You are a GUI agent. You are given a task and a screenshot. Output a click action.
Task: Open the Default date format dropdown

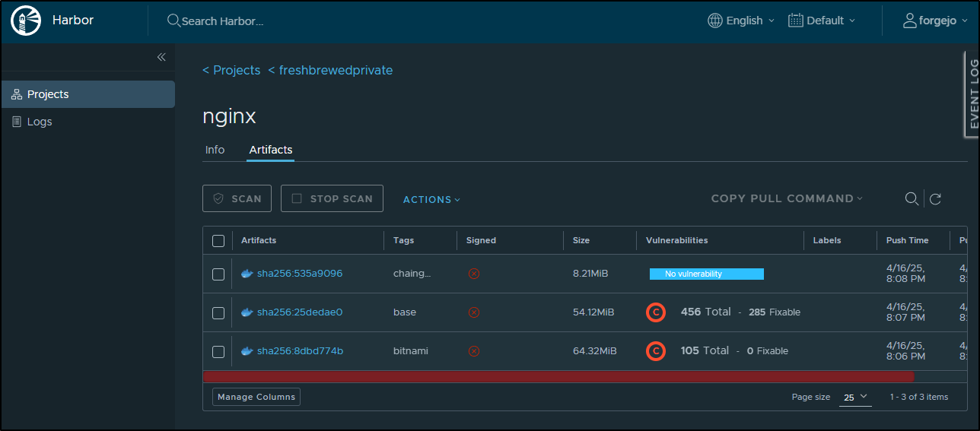click(x=822, y=21)
